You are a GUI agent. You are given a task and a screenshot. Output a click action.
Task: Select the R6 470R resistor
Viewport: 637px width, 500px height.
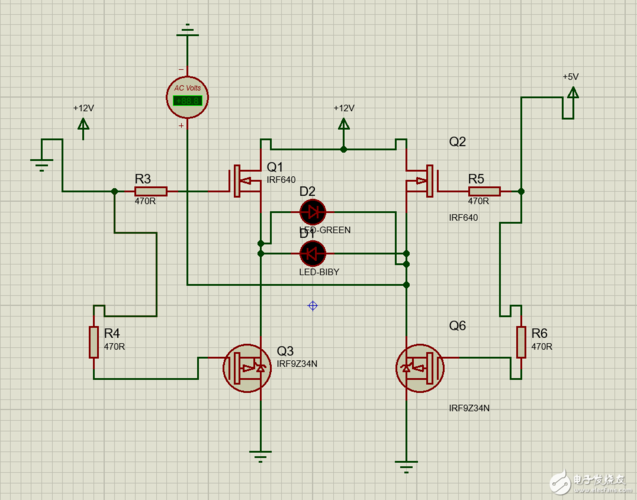tap(521, 342)
